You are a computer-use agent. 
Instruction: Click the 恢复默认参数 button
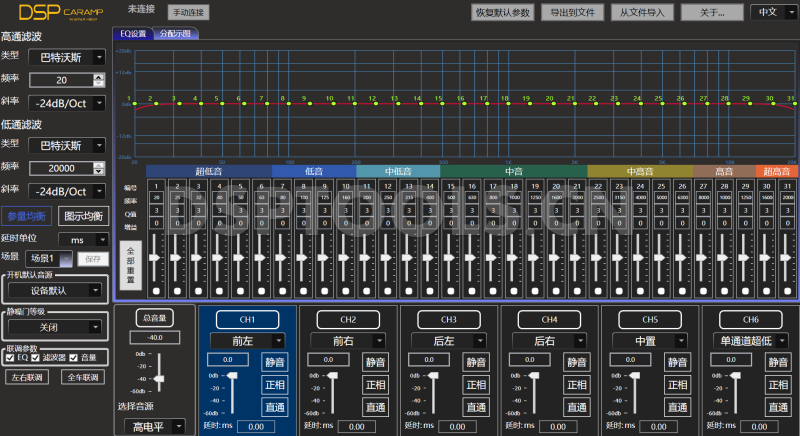tap(503, 13)
